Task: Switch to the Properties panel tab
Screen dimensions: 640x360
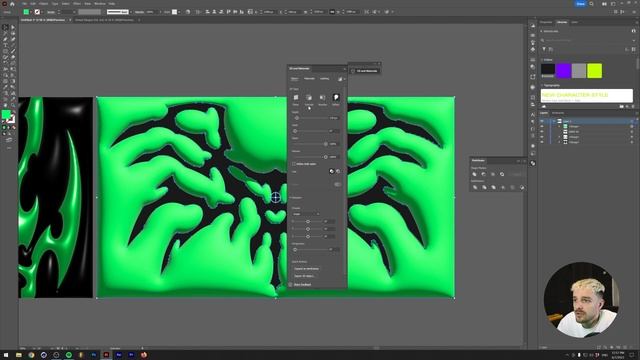Action: 546,22
